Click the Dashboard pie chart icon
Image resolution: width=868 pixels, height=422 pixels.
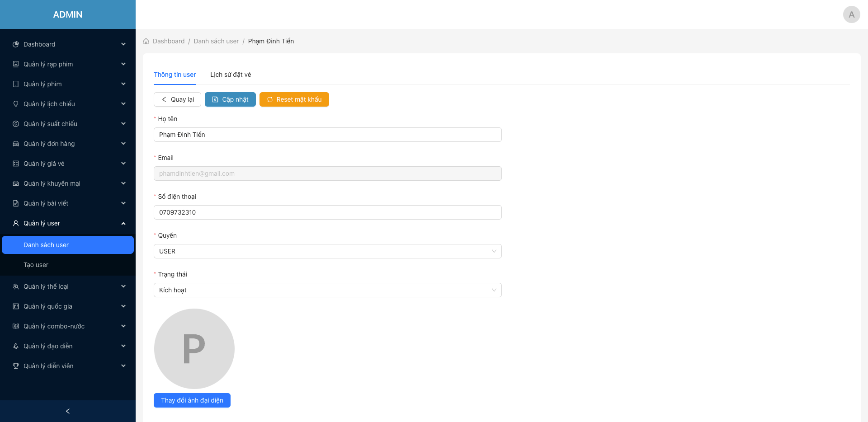(x=16, y=44)
